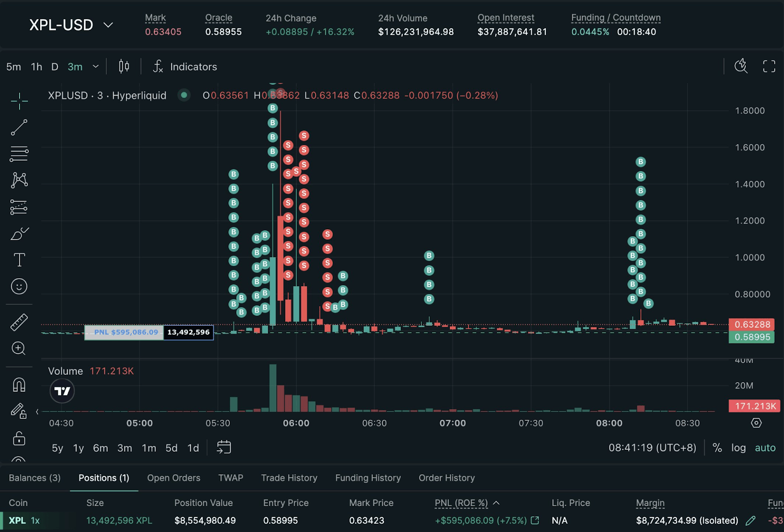
Task: Sort positions by PNL (ROE %)
Action: [x=467, y=503]
